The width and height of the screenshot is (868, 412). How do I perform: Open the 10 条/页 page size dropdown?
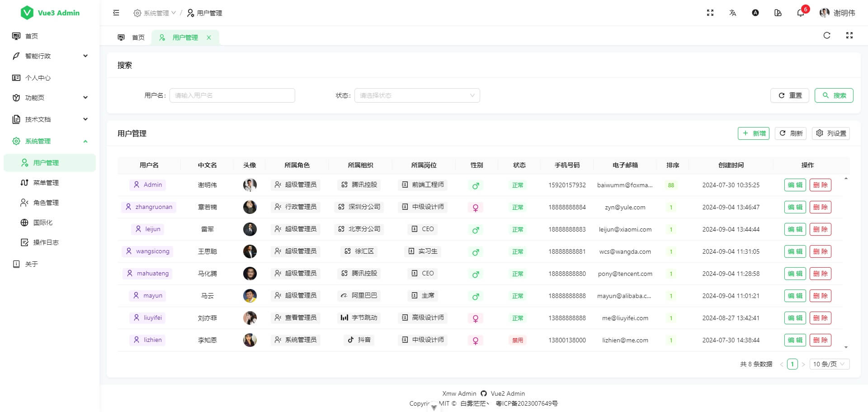pyautogui.click(x=829, y=364)
